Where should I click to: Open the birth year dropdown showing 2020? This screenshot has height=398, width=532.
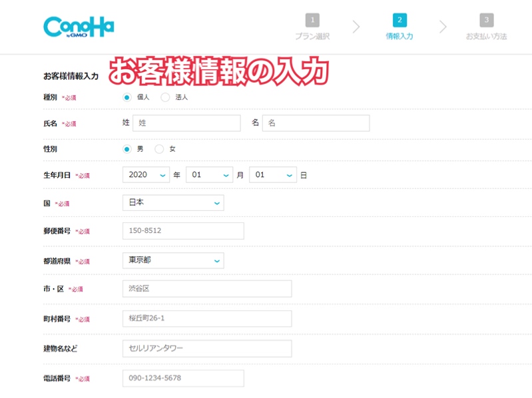[x=146, y=175]
